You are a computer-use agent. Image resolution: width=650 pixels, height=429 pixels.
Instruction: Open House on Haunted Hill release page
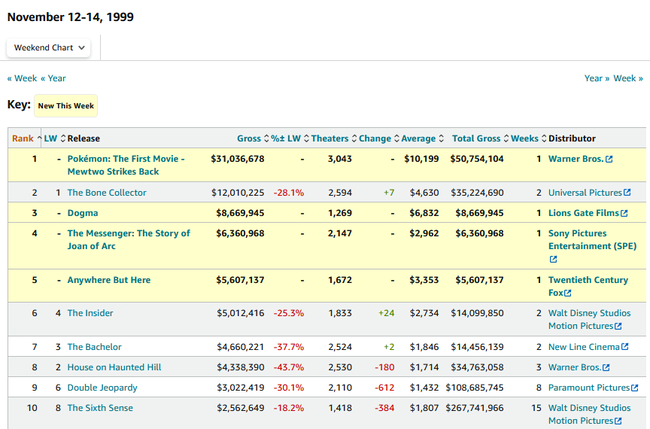click(x=114, y=367)
